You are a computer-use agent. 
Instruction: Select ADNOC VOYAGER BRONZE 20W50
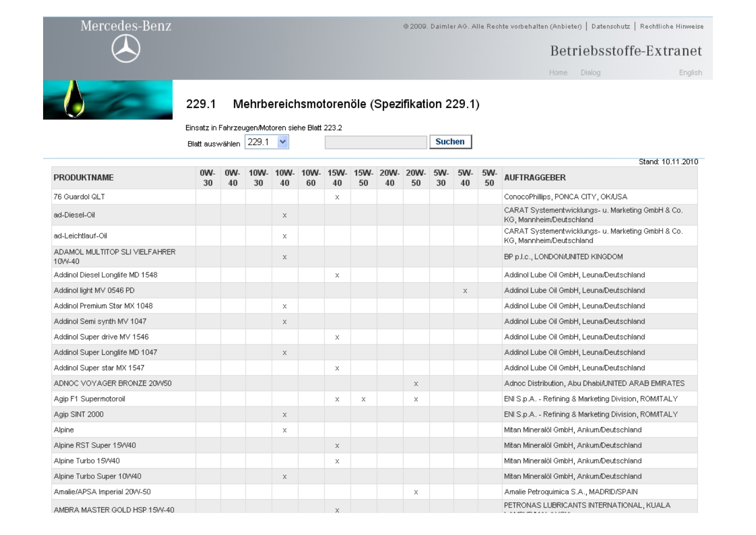point(112,383)
